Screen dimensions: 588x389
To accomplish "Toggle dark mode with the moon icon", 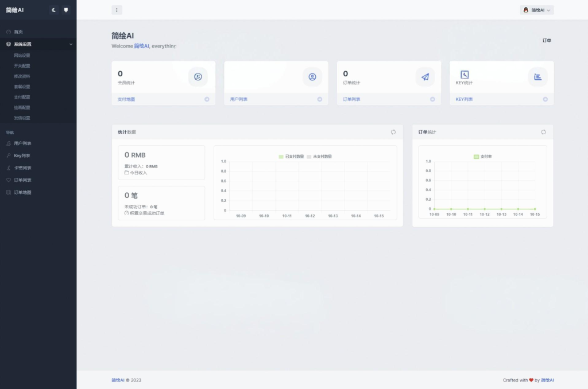I will [x=54, y=10].
